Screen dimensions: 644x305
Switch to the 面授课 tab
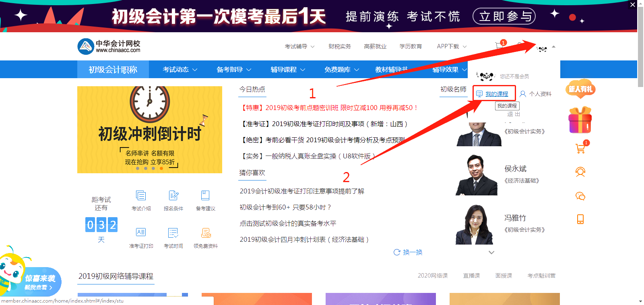click(504, 276)
